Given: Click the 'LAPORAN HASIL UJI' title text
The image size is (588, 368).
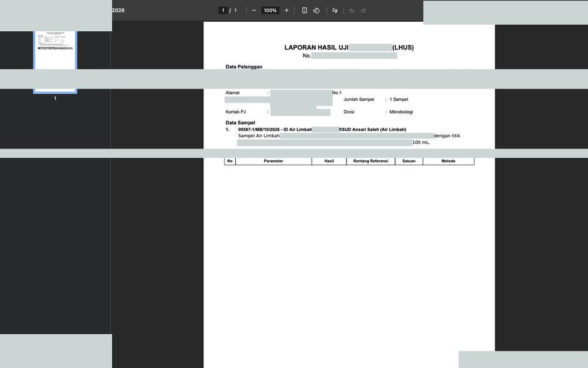Looking at the screenshot, I should 316,48.
